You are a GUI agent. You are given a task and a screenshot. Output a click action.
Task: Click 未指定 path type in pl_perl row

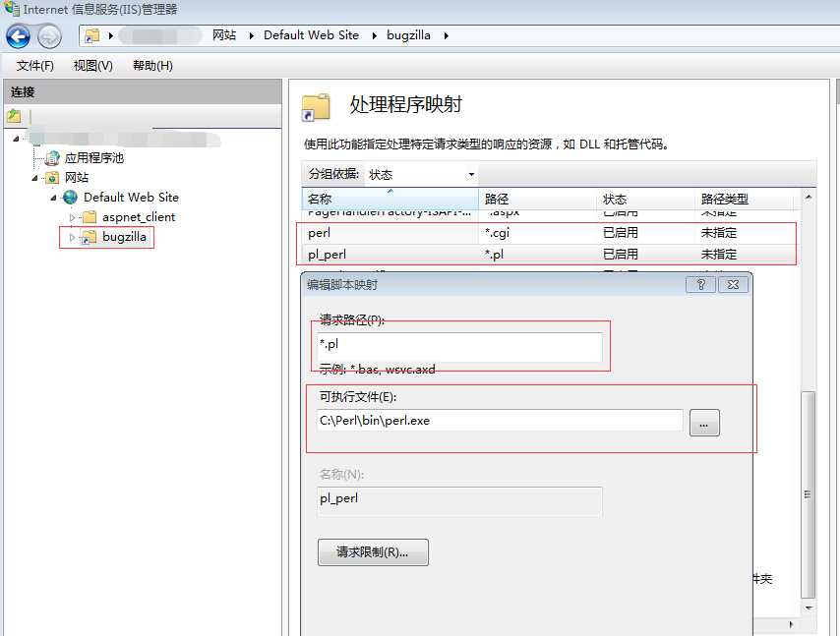[x=719, y=255]
